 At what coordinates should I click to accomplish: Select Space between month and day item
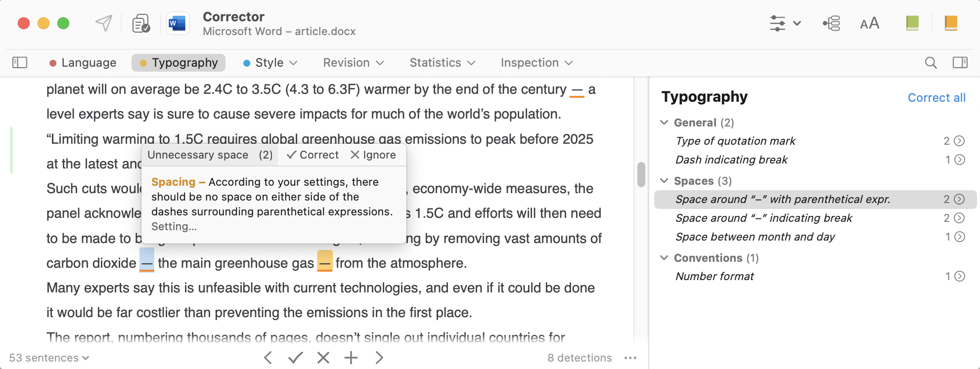tap(755, 237)
